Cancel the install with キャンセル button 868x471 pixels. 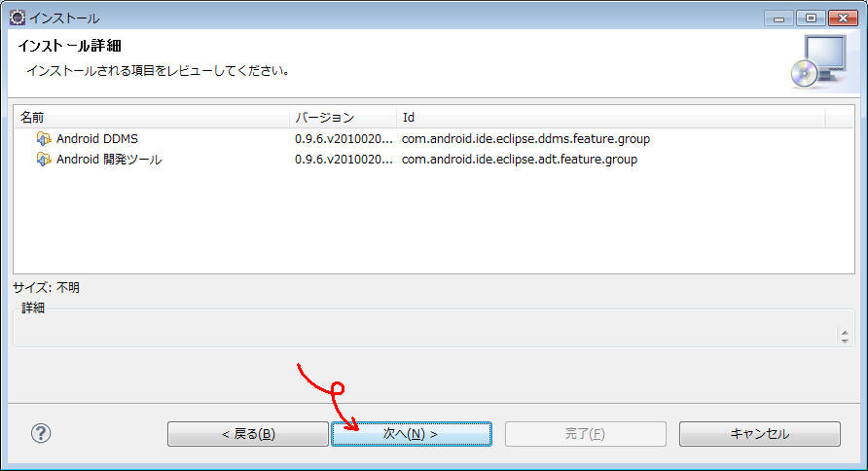pos(759,434)
